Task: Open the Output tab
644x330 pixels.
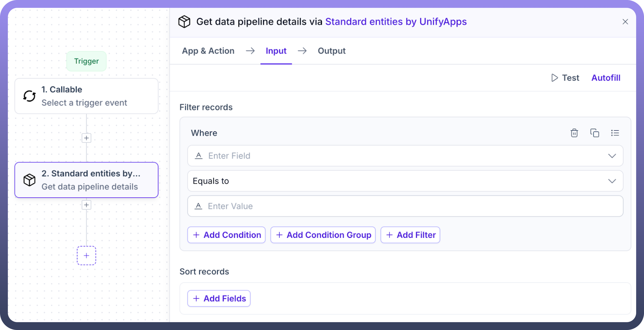Action: pyautogui.click(x=331, y=51)
